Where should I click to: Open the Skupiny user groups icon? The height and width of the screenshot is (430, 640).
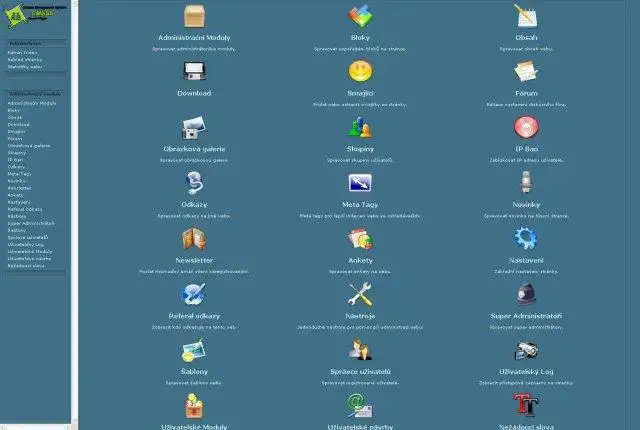click(360, 127)
